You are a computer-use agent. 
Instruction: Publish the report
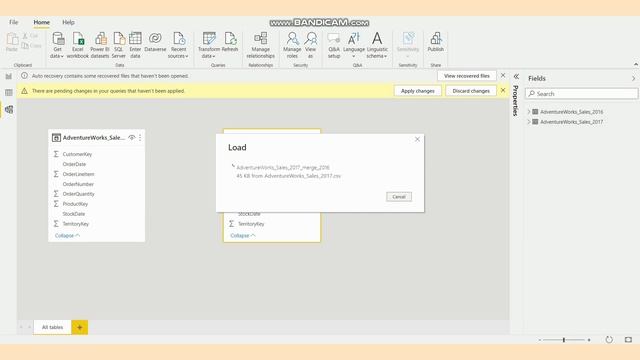pyautogui.click(x=436, y=42)
